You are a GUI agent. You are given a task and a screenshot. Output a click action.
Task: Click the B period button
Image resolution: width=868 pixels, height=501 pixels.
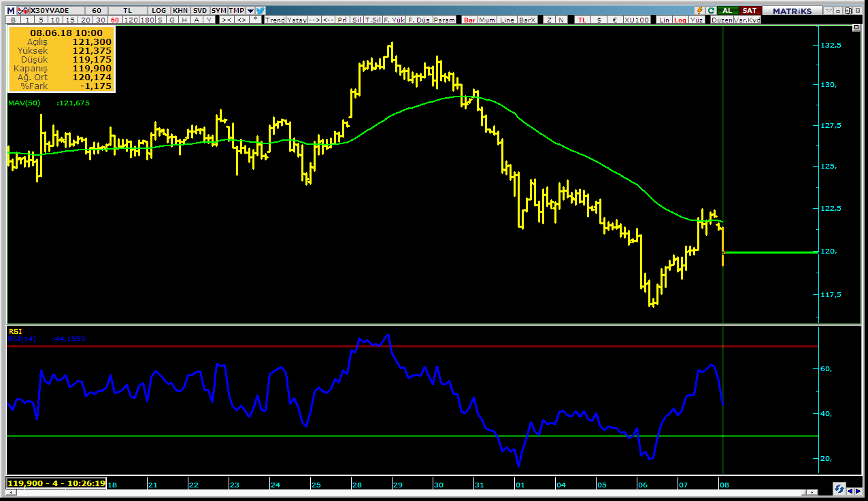[x=13, y=20]
